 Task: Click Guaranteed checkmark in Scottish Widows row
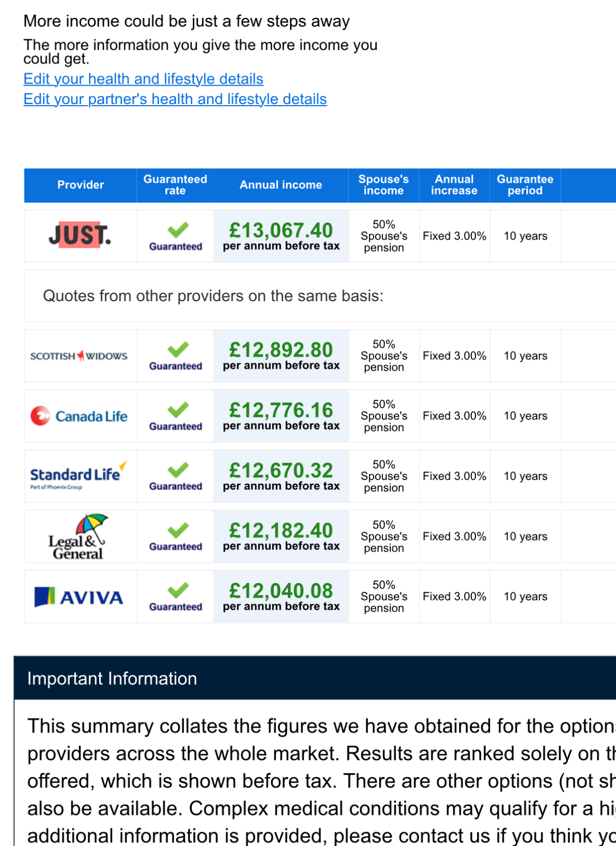(x=178, y=349)
